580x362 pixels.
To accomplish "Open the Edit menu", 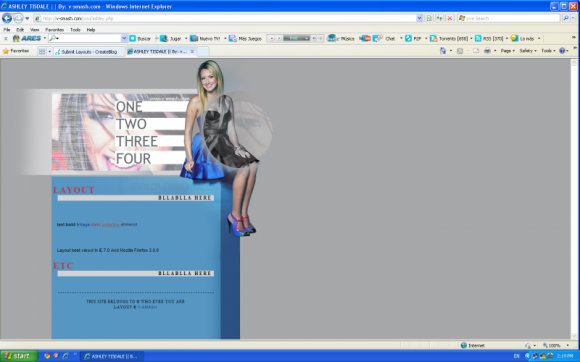I will [20, 30].
